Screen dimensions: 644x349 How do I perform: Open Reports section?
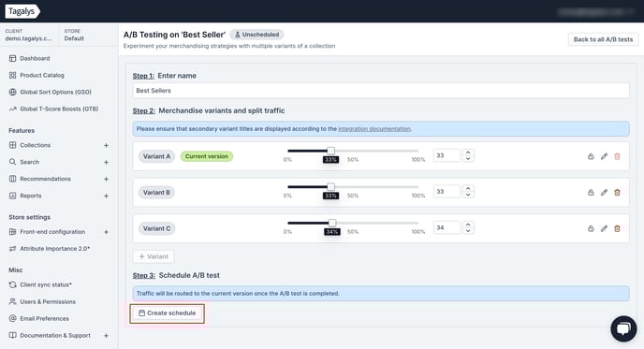tap(30, 196)
